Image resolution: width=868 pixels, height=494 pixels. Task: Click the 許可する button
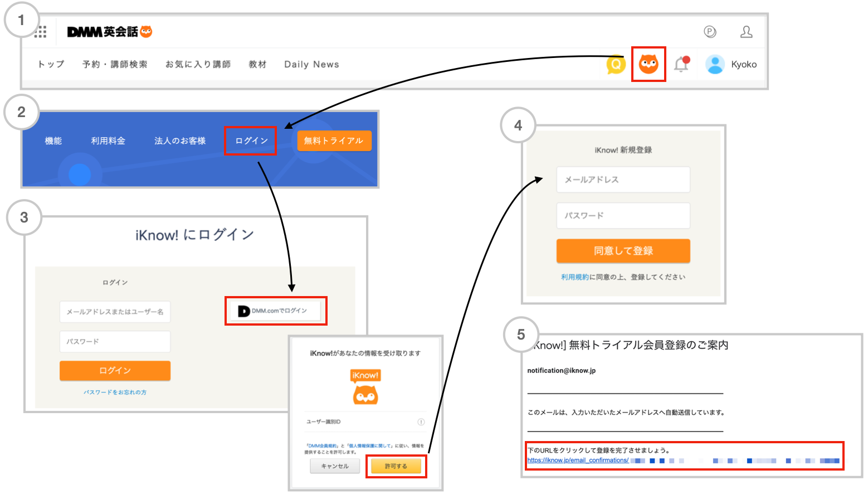click(396, 466)
